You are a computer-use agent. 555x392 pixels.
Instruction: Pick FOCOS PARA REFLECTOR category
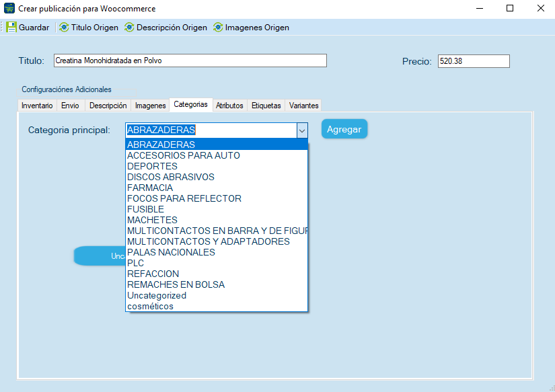pos(217,198)
